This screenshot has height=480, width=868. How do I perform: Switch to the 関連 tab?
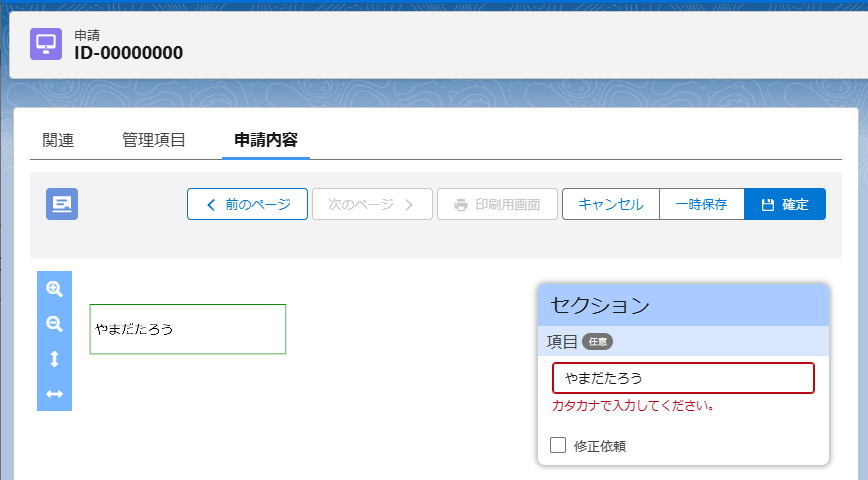pyautogui.click(x=58, y=140)
